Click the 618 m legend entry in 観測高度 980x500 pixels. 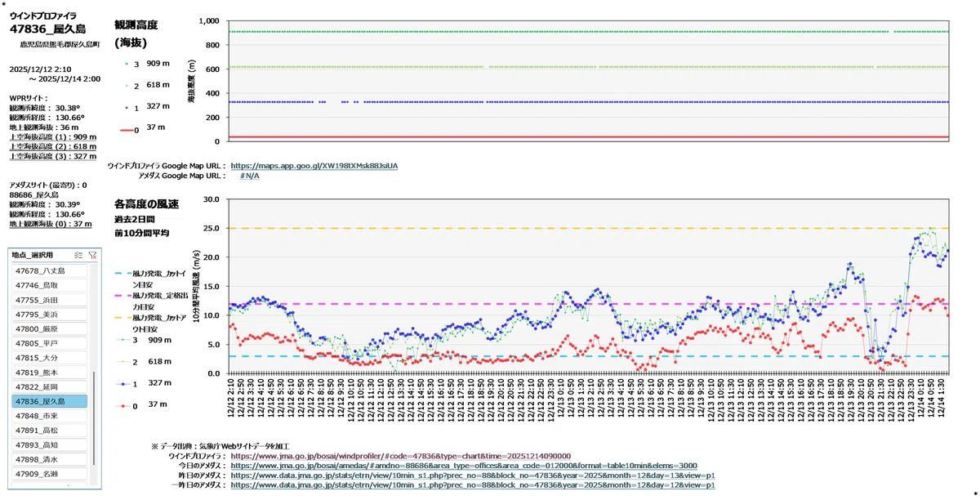coord(148,85)
